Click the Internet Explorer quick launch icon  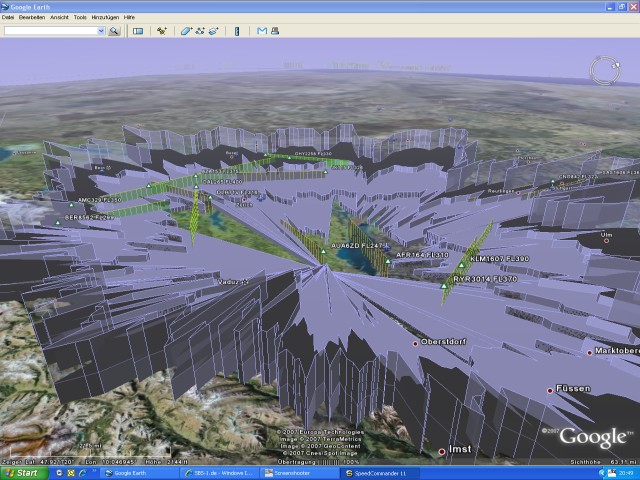click(x=83, y=473)
